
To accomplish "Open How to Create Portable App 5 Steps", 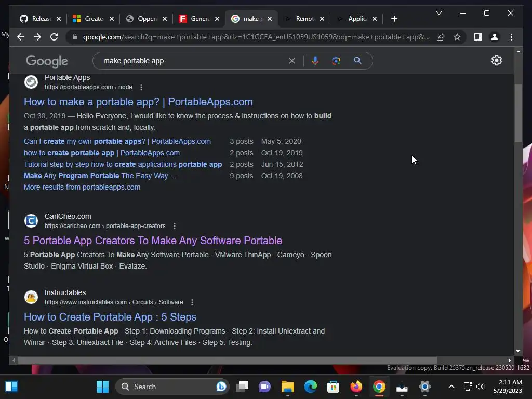I will (x=110, y=317).
